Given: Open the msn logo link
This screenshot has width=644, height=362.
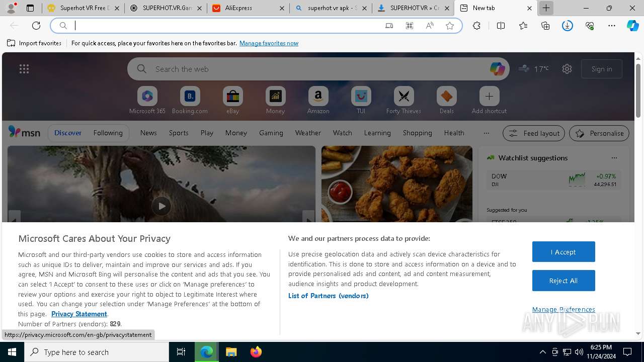Looking at the screenshot, I should tap(24, 132).
